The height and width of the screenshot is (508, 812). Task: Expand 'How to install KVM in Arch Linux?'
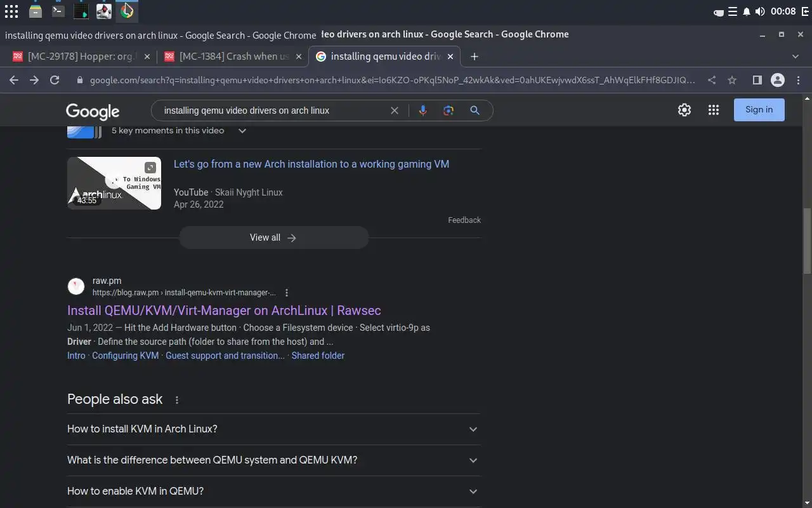click(x=273, y=429)
